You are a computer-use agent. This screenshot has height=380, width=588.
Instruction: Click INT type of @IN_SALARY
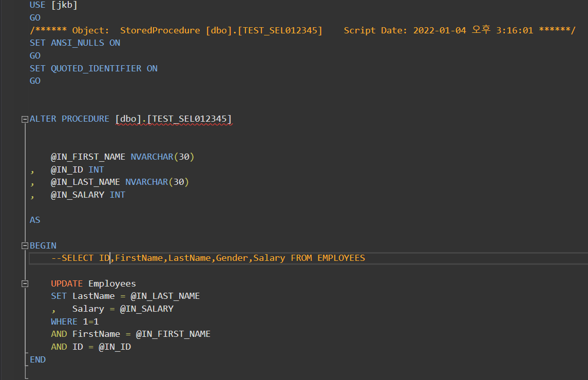(x=118, y=195)
